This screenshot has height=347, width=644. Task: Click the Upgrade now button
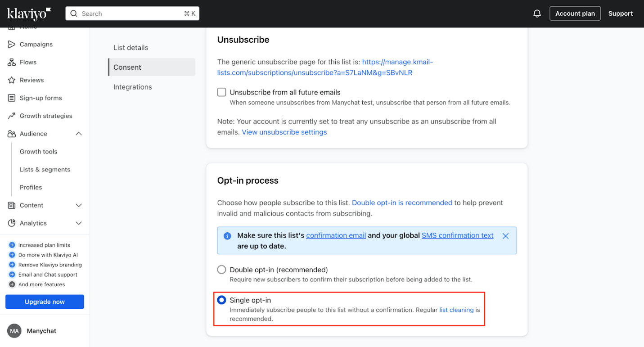[x=44, y=302]
